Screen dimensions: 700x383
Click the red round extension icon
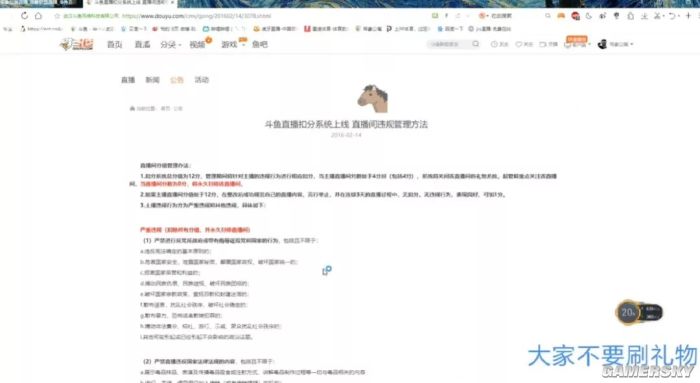(575, 16)
